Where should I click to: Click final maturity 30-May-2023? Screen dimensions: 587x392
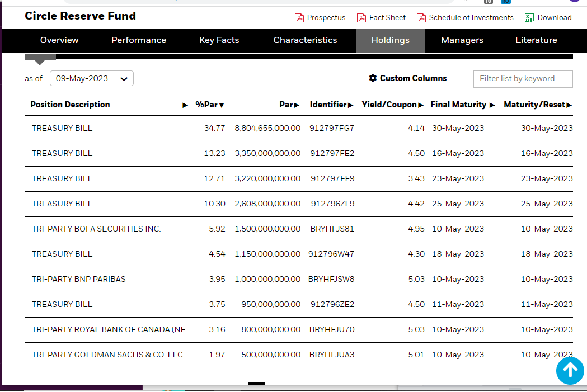458,128
